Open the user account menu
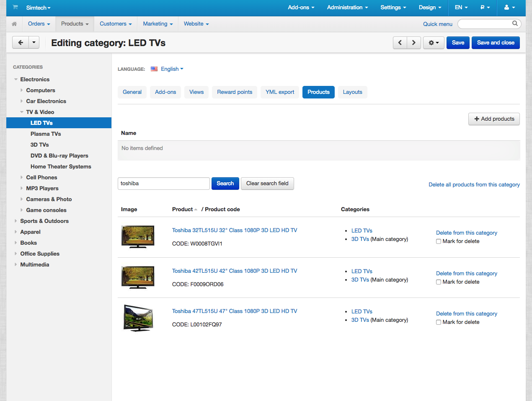Screen dimensions: 532x401 point(509,8)
